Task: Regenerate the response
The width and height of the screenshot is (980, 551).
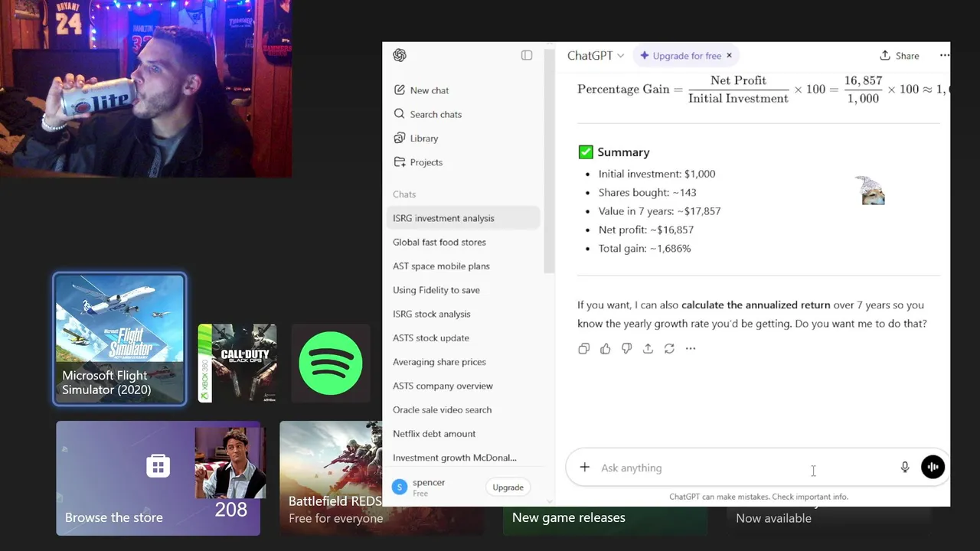Action: pos(669,348)
